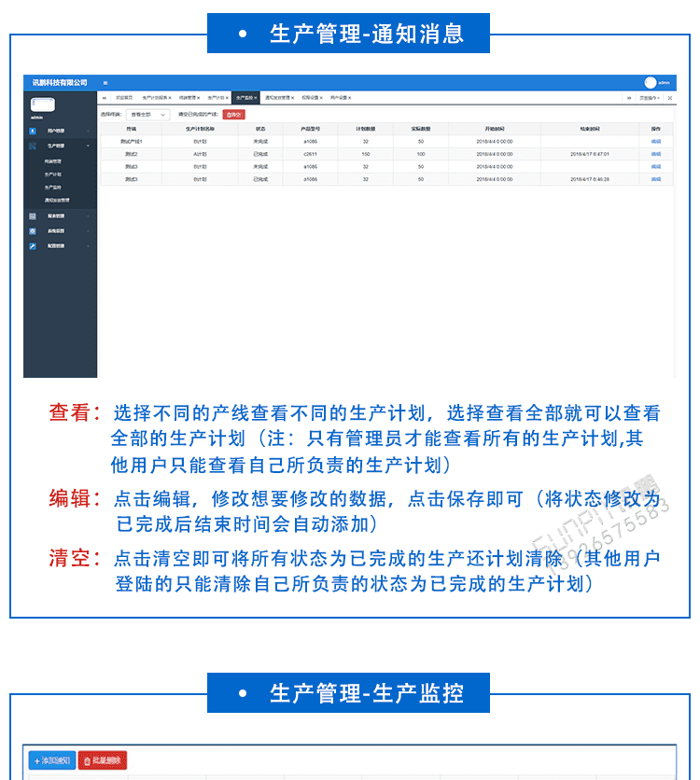Click the 生产管理 sidebar icon
700x780 pixels.
32,146
